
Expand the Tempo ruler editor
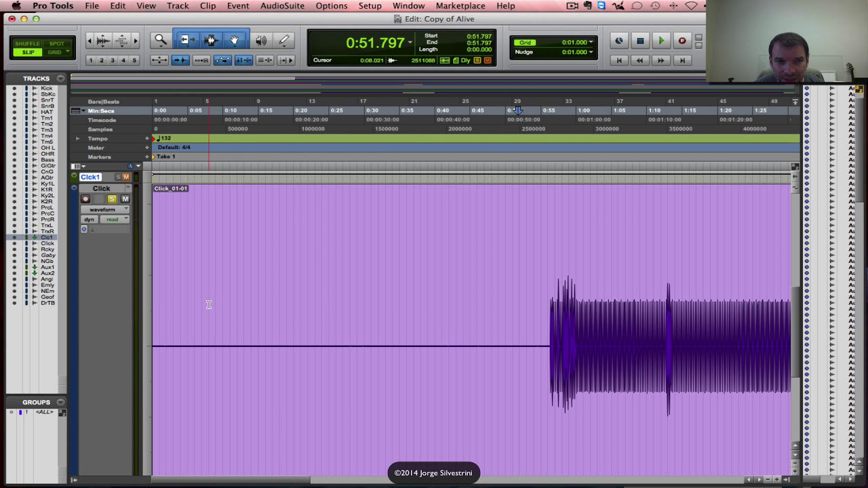77,138
